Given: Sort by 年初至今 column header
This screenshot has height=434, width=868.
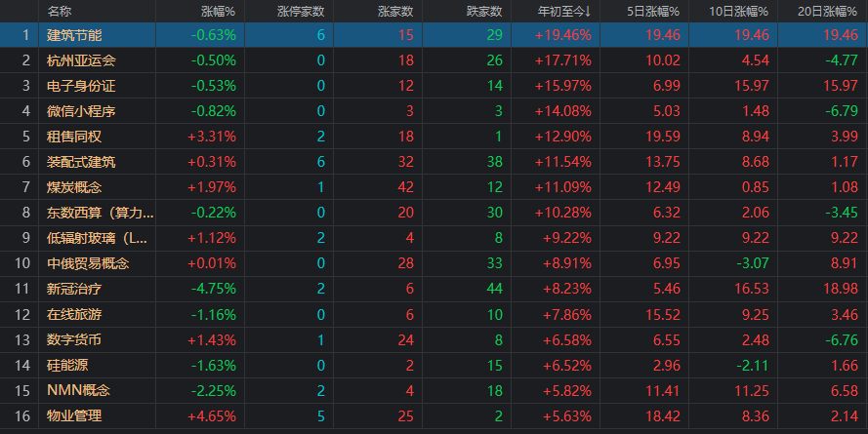Looking at the screenshot, I should point(564,11).
